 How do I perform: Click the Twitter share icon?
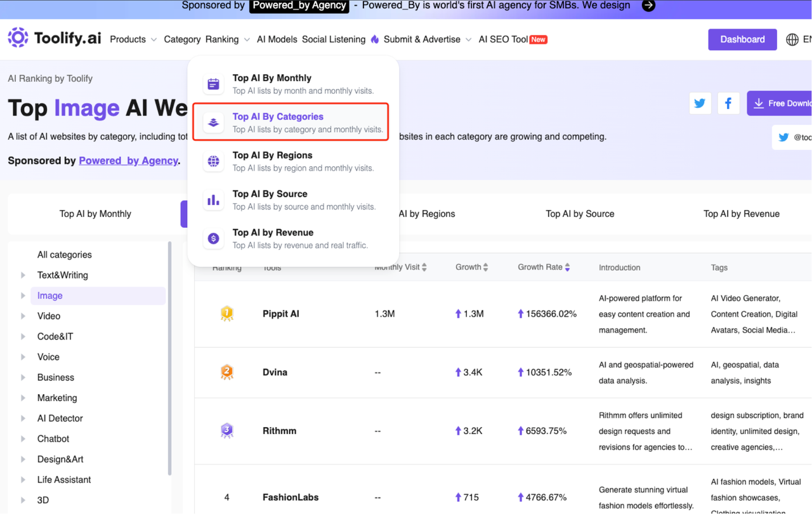click(700, 103)
